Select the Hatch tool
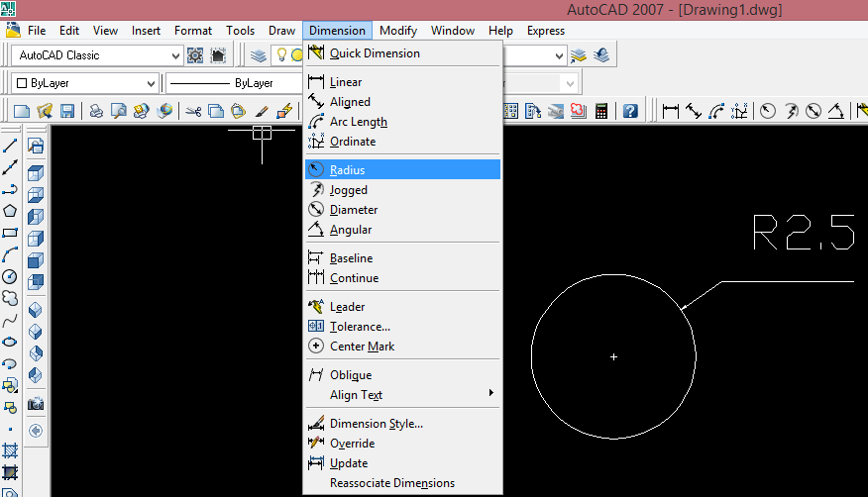 tap(10, 451)
